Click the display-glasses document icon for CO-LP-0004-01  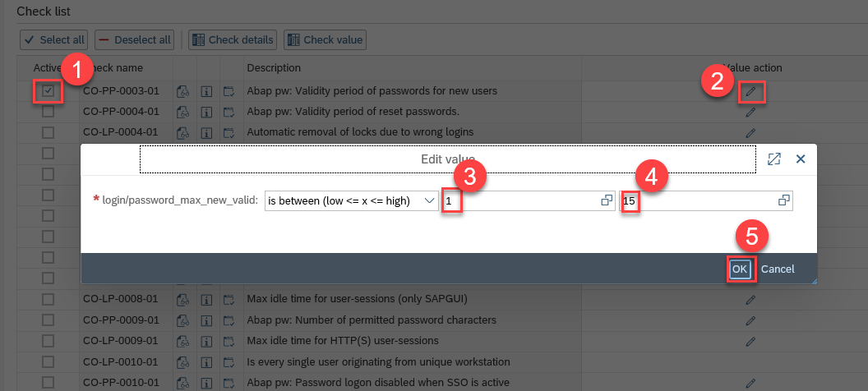pyautogui.click(x=184, y=132)
